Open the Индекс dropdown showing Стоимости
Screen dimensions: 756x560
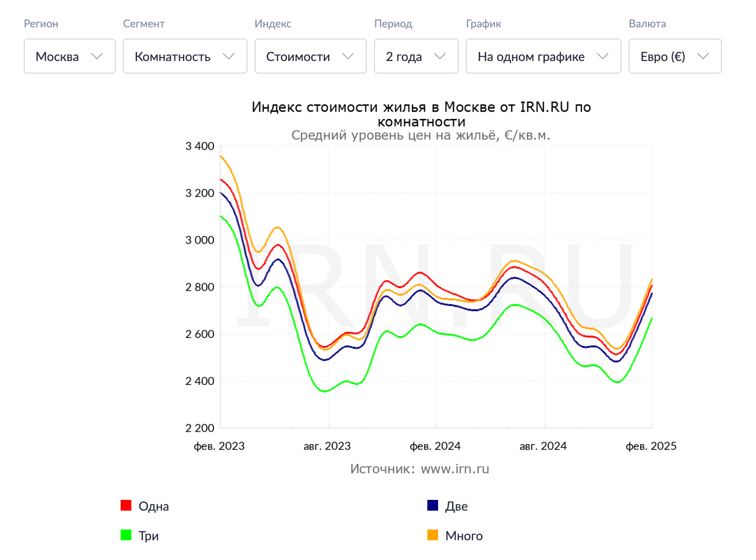(310, 56)
